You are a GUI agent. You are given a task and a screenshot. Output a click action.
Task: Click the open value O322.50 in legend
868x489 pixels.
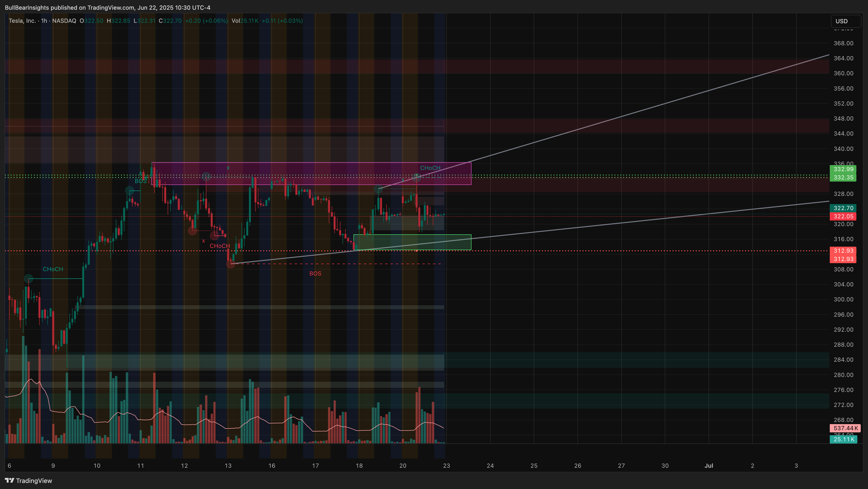[91, 21]
